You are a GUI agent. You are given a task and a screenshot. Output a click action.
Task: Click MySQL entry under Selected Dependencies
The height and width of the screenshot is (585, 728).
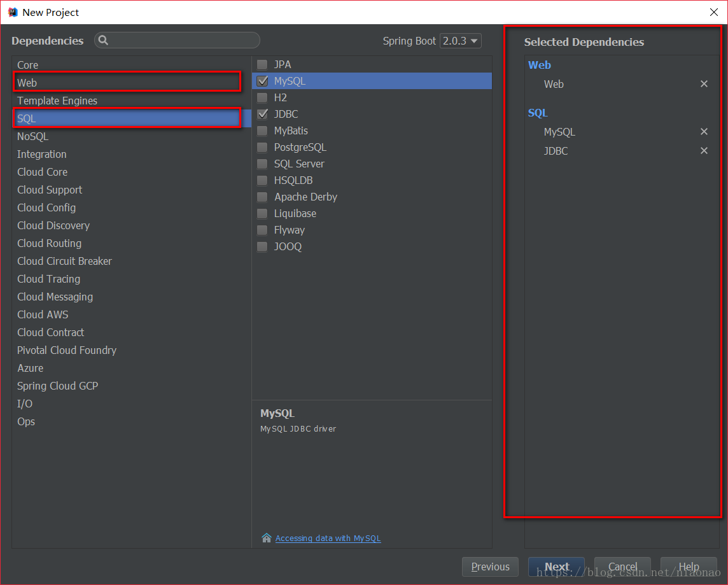[x=559, y=132]
